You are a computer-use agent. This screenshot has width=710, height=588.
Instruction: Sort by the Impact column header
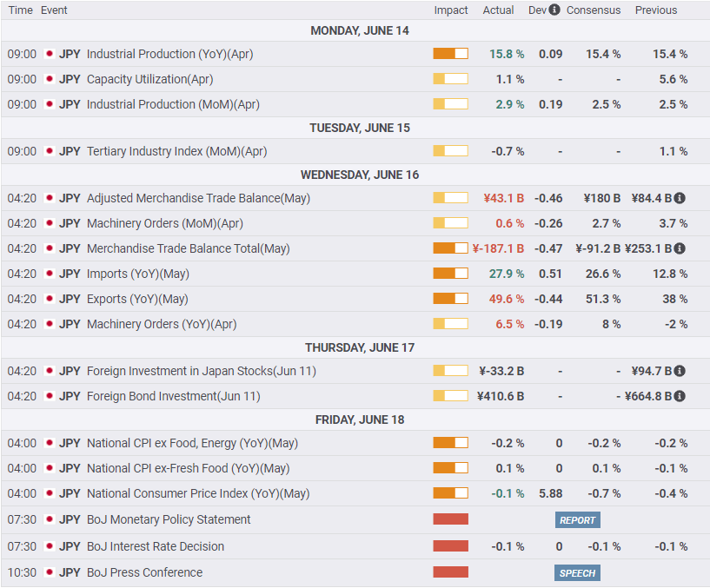[451, 10]
